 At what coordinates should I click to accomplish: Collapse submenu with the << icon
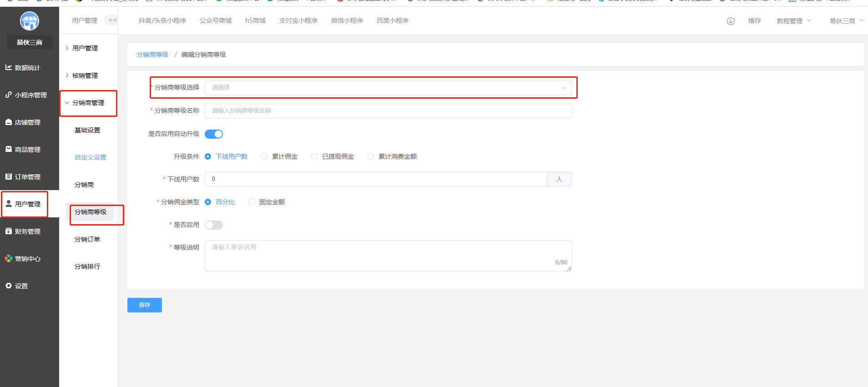[112, 20]
